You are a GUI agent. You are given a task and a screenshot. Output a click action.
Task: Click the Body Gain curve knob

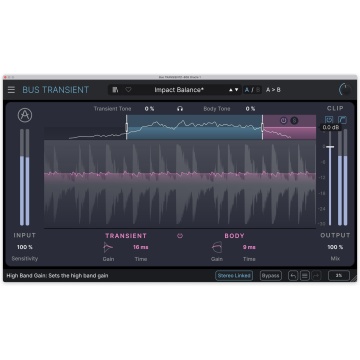pos(217,247)
